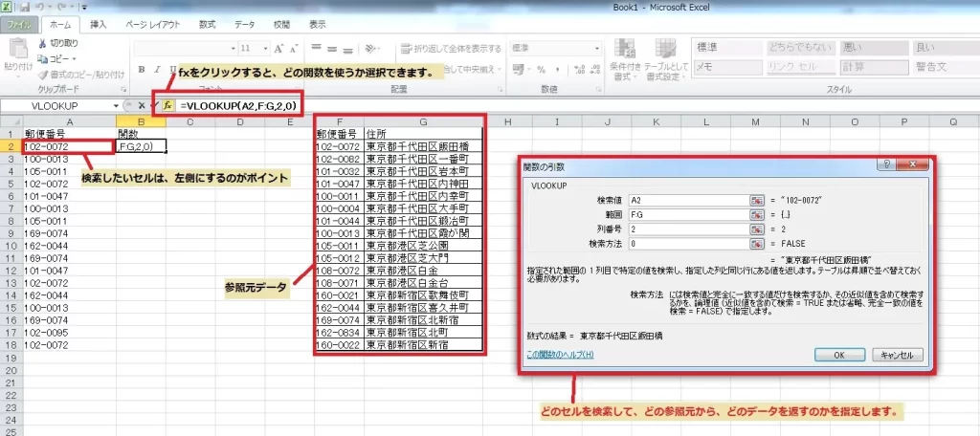Switch to the 挿入 tab
980x436 pixels.
point(99,25)
